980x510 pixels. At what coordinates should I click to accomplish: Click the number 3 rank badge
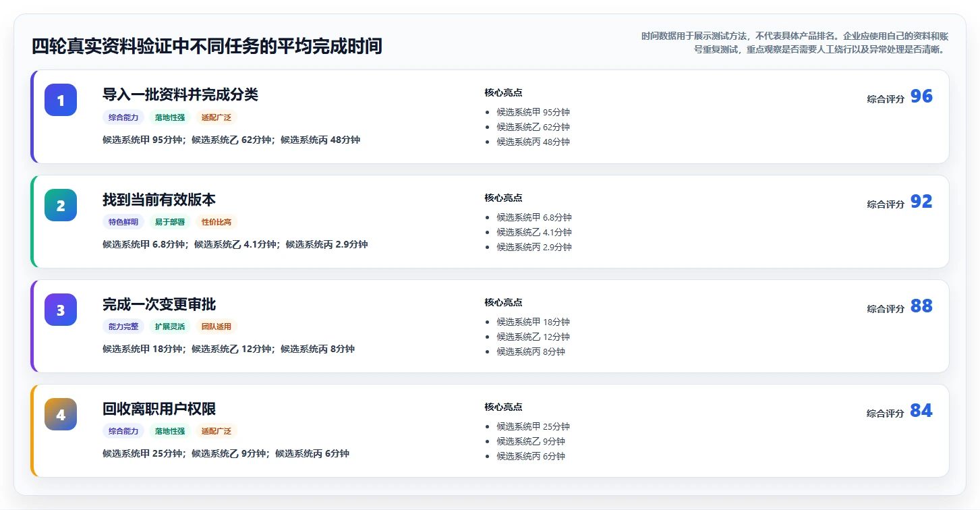tap(61, 310)
